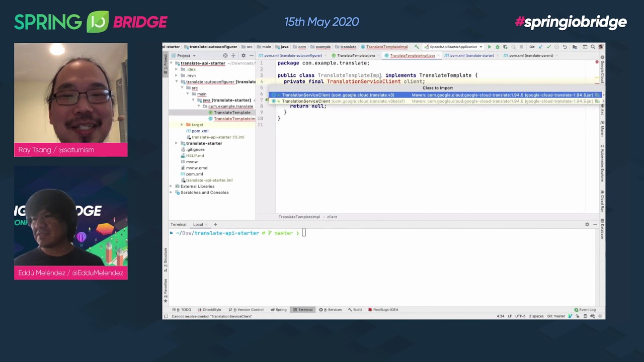Open the Services tool window
This screenshot has width=644, height=362.
click(331, 310)
